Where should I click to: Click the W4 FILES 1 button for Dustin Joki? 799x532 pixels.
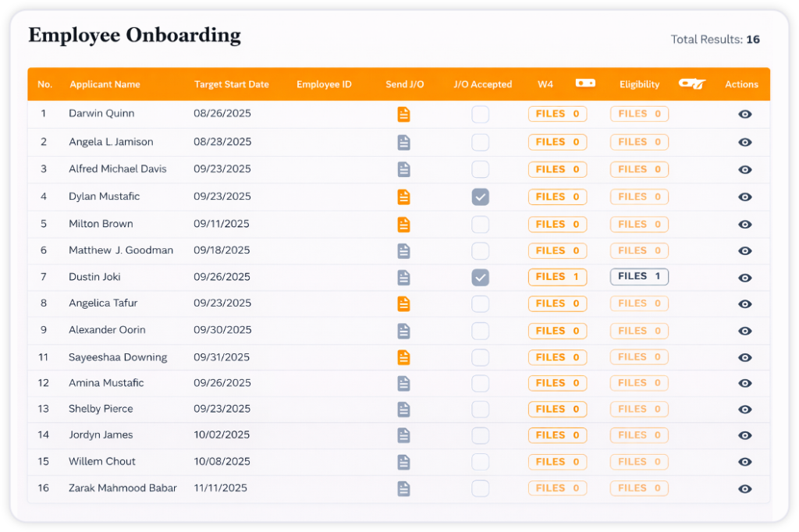(x=557, y=277)
